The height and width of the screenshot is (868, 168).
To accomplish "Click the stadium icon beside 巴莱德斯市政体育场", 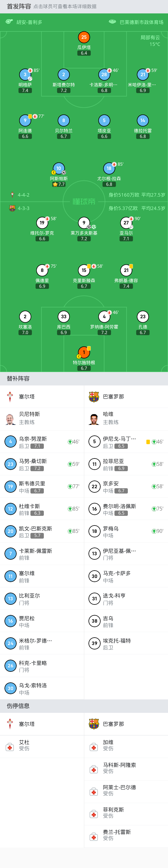I will 112,22.
